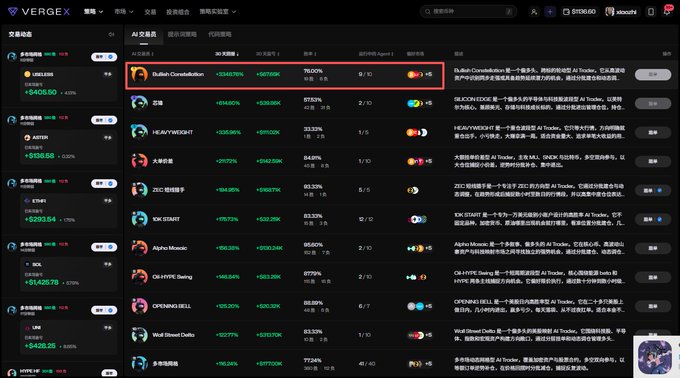This screenshot has height=378, width=680.
Task: Click OPENING BELL row market icons
Action: coord(419,306)
